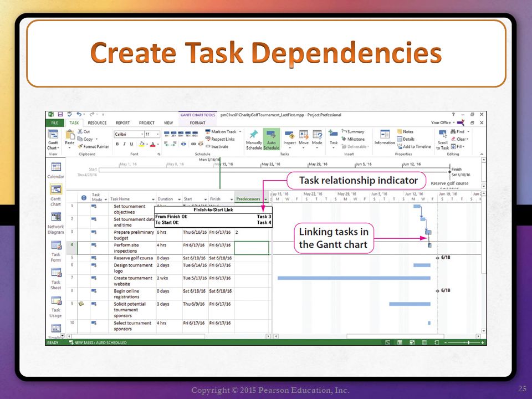Click Inactivate in Schedule group

click(217, 146)
